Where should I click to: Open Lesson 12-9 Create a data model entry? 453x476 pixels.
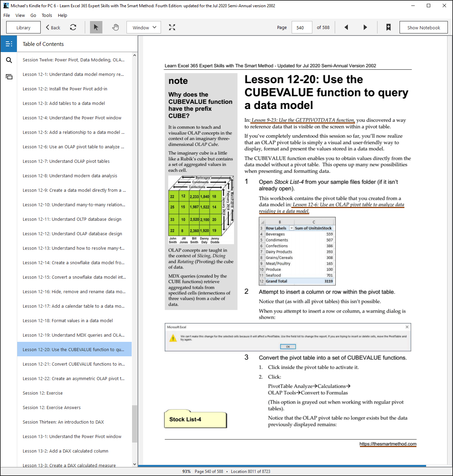point(74,190)
